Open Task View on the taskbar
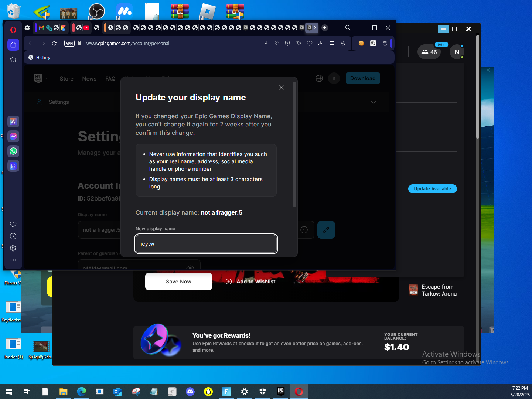532x399 pixels. pos(27,392)
